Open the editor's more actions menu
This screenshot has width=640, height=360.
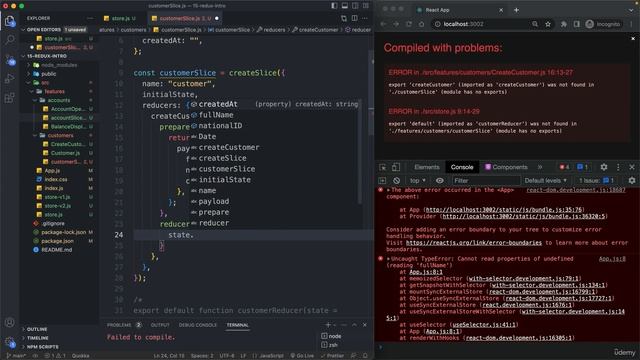pyautogui.click(x=364, y=18)
